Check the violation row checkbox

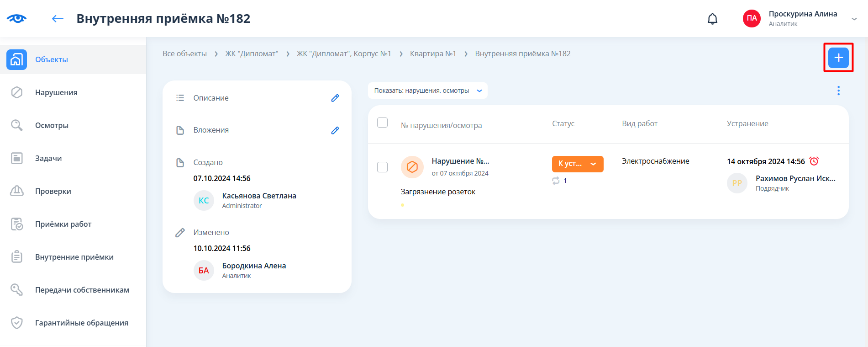coord(382,167)
